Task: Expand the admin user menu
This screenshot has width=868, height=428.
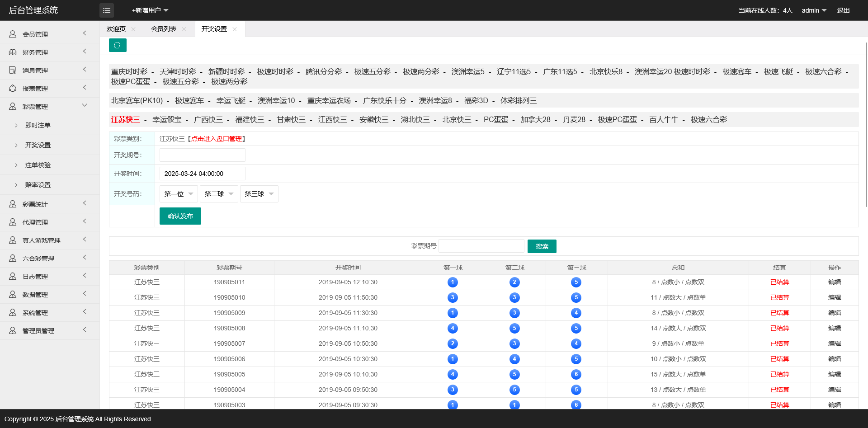Action: point(814,10)
